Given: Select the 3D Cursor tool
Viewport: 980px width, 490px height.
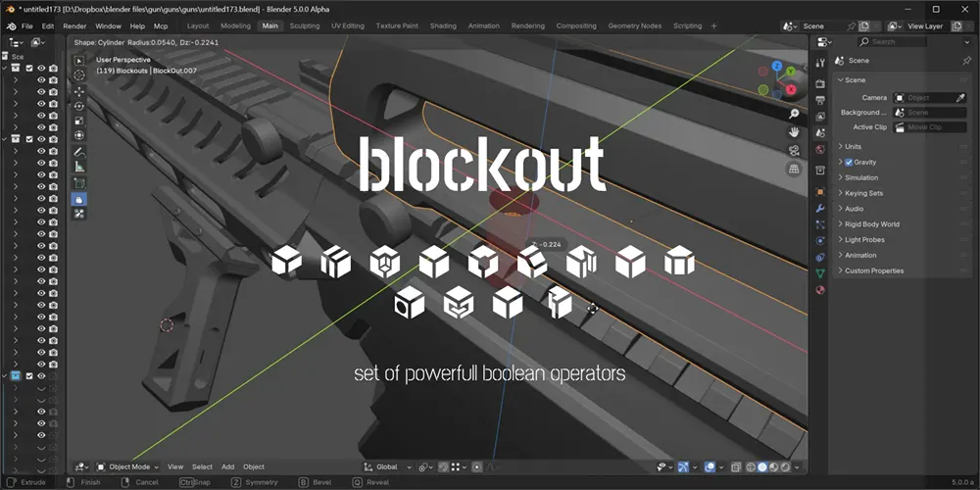Looking at the screenshot, I should [79, 75].
